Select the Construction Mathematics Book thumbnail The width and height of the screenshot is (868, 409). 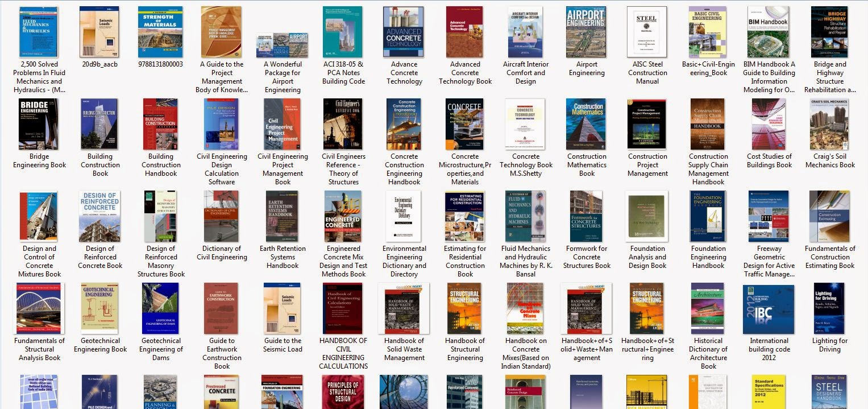click(x=586, y=124)
